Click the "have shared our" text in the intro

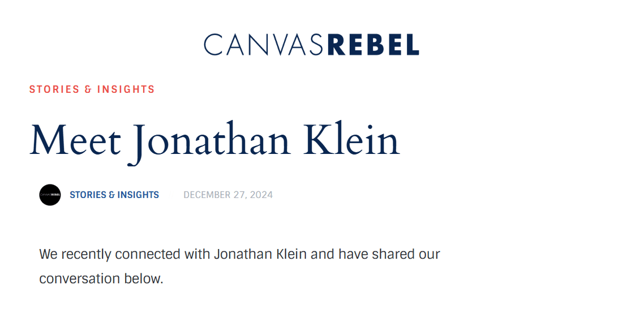click(389, 254)
